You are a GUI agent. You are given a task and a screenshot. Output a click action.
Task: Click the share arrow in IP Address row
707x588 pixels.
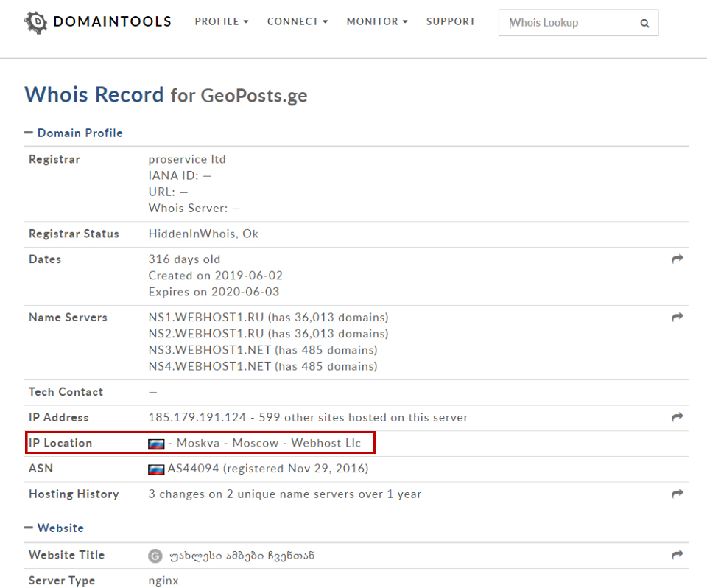[678, 418]
